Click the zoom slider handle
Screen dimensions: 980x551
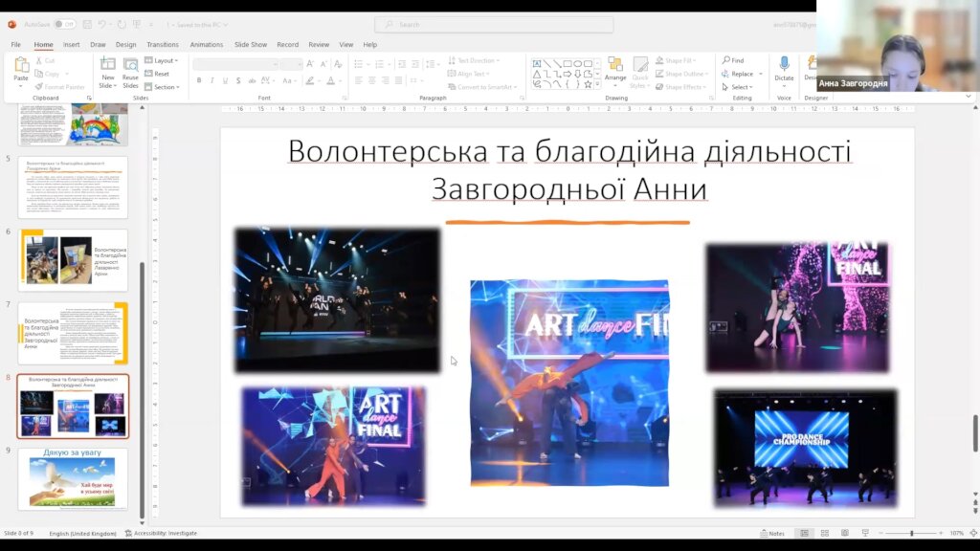[x=912, y=533]
